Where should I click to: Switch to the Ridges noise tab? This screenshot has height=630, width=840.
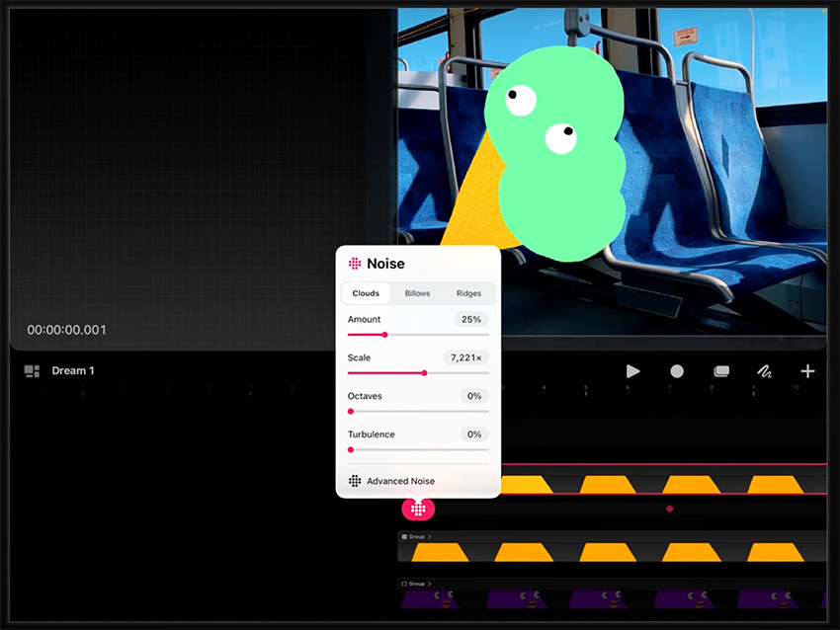coord(468,293)
